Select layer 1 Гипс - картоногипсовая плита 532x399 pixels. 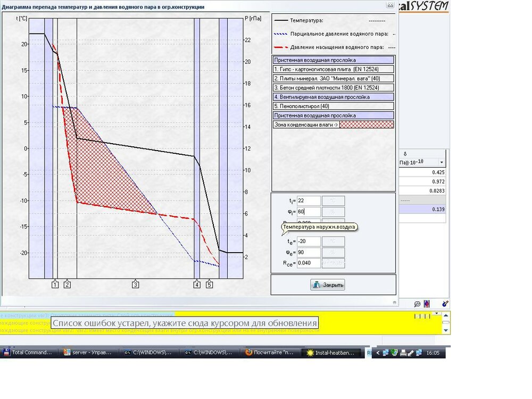[333, 69]
